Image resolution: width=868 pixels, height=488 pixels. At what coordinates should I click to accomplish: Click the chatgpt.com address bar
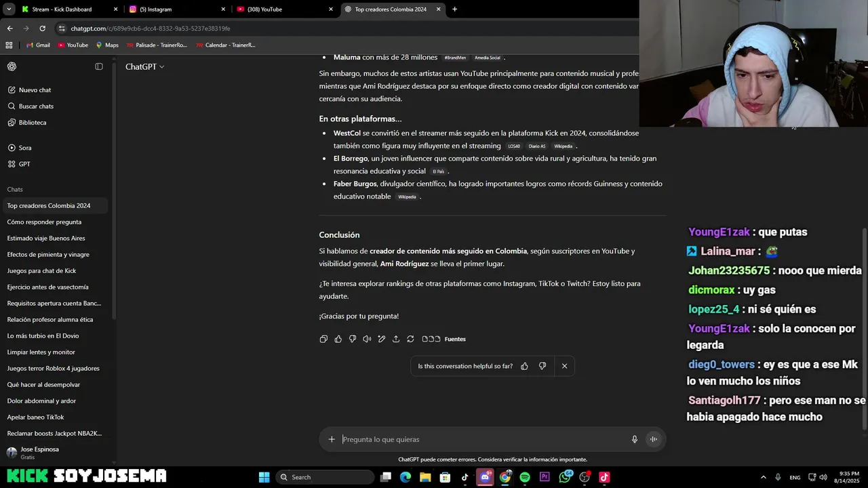(x=346, y=28)
